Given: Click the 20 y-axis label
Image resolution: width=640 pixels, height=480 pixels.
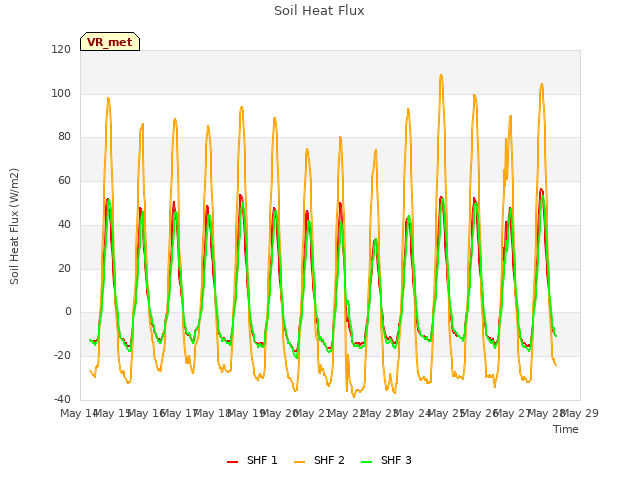Looking at the screenshot, I should [64, 269].
